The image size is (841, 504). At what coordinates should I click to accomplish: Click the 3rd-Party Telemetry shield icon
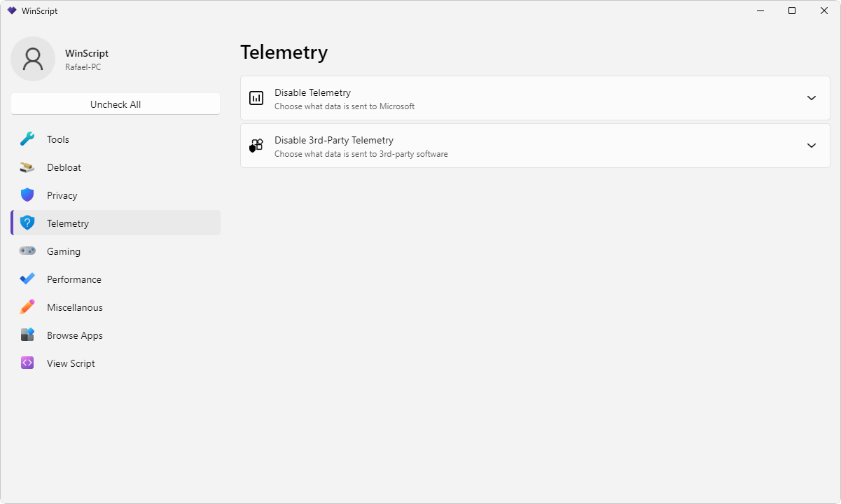pos(256,146)
